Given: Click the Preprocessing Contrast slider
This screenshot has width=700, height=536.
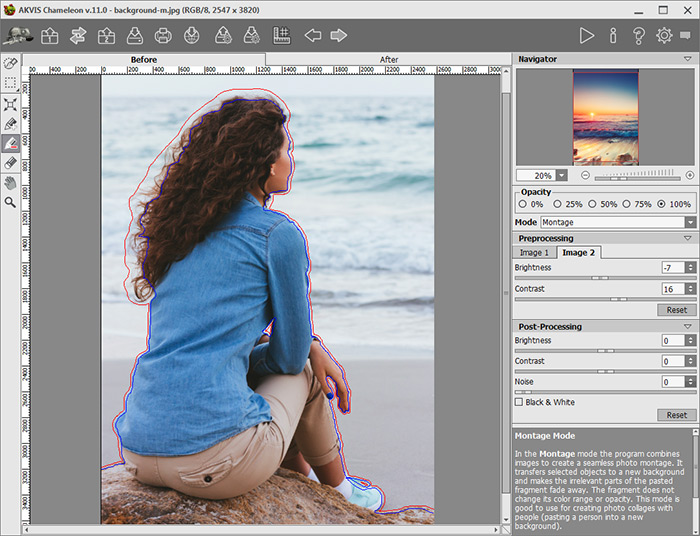Looking at the screenshot, I should [605, 299].
